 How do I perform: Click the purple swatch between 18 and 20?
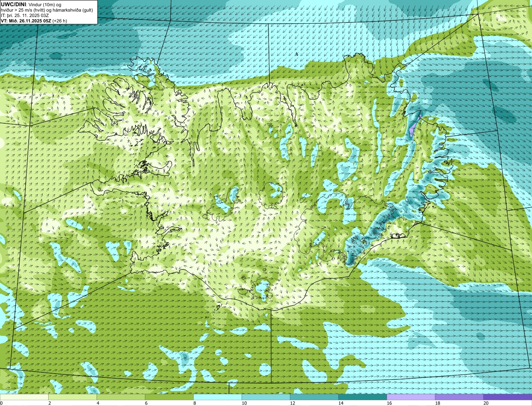coord(459,397)
